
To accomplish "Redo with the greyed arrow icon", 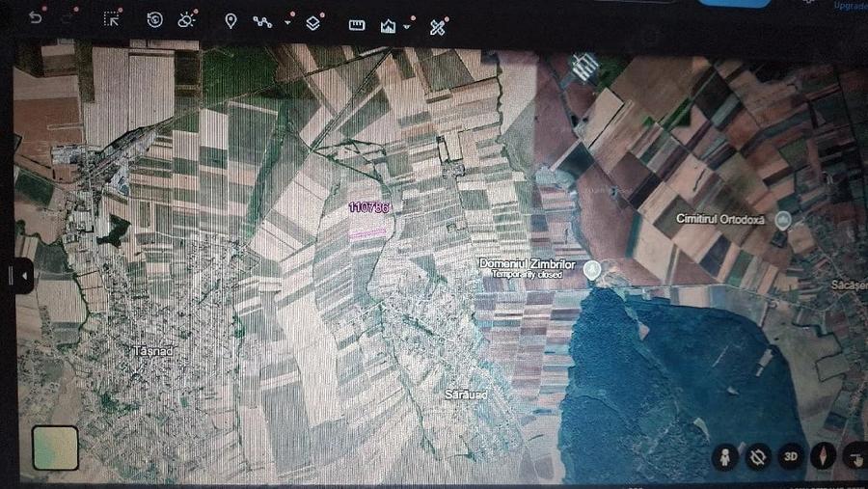I will pos(68,18).
